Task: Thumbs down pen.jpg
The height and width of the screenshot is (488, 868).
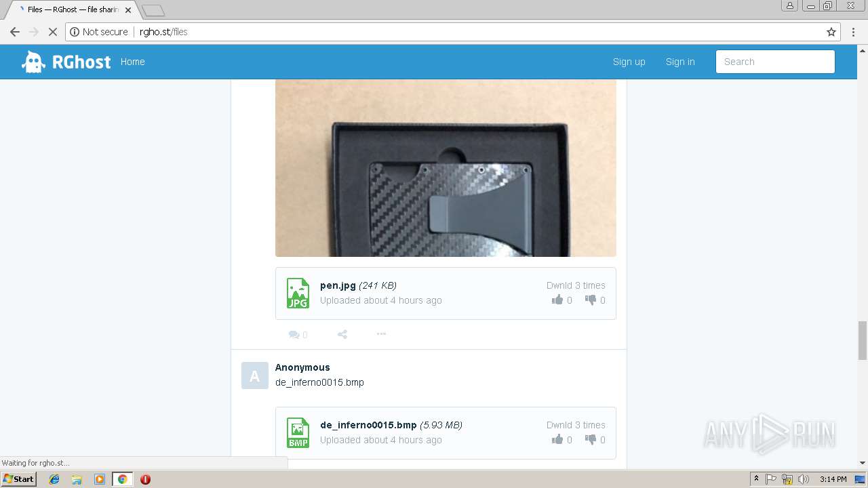Action: [x=591, y=300]
